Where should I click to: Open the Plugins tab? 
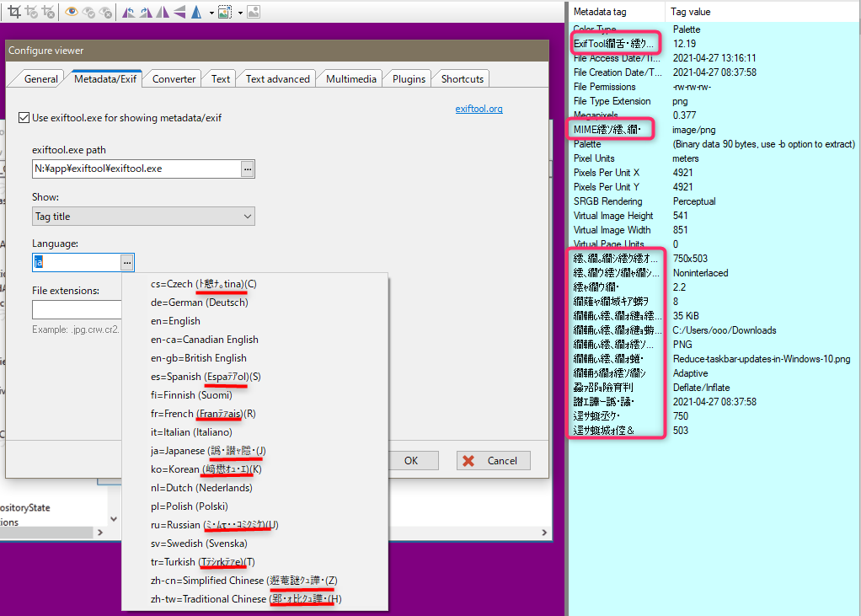click(409, 79)
